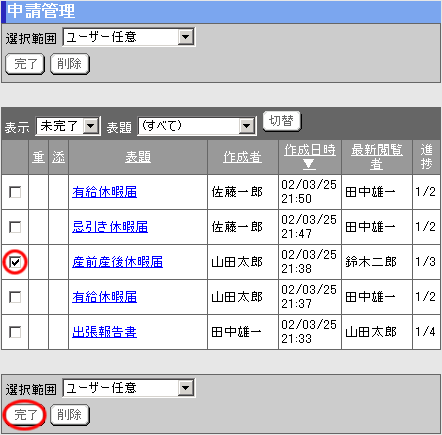Select the checkbox for the 出張報告書 row
Viewport: 442px width, 435px height.
click(x=15, y=332)
